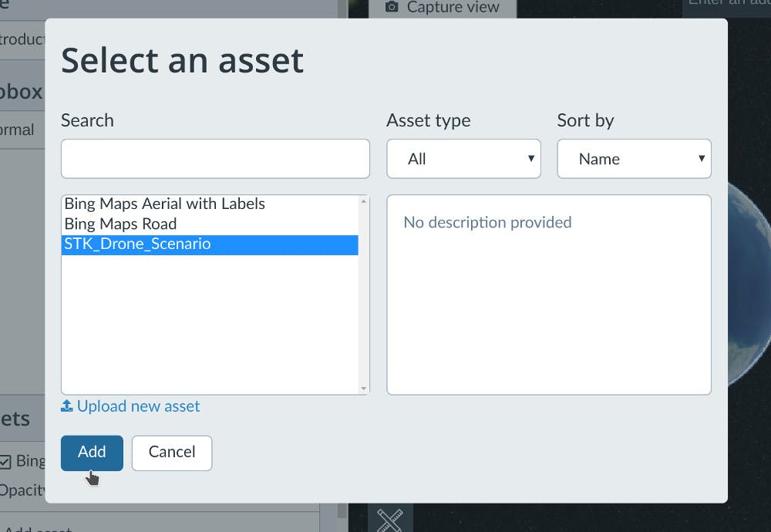Select the Normal item in the left panel

point(19,130)
